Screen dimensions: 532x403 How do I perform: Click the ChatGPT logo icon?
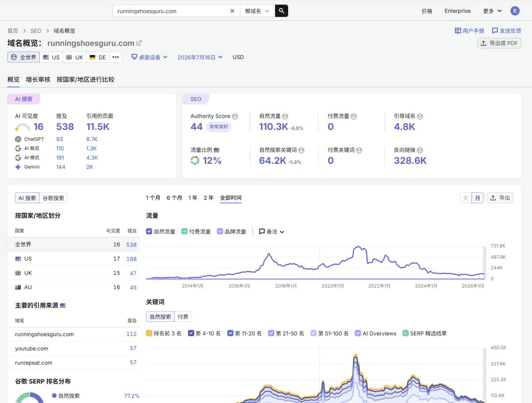(x=18, y=139)
